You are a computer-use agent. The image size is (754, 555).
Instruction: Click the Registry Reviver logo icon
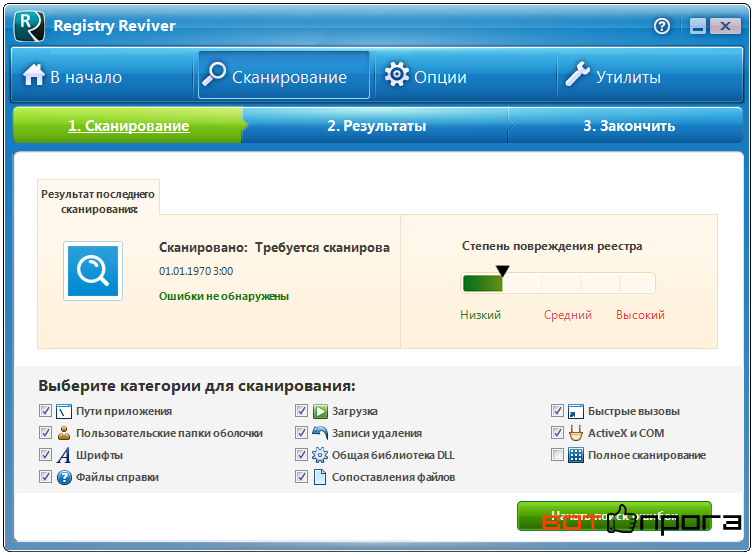click(29, 26)
